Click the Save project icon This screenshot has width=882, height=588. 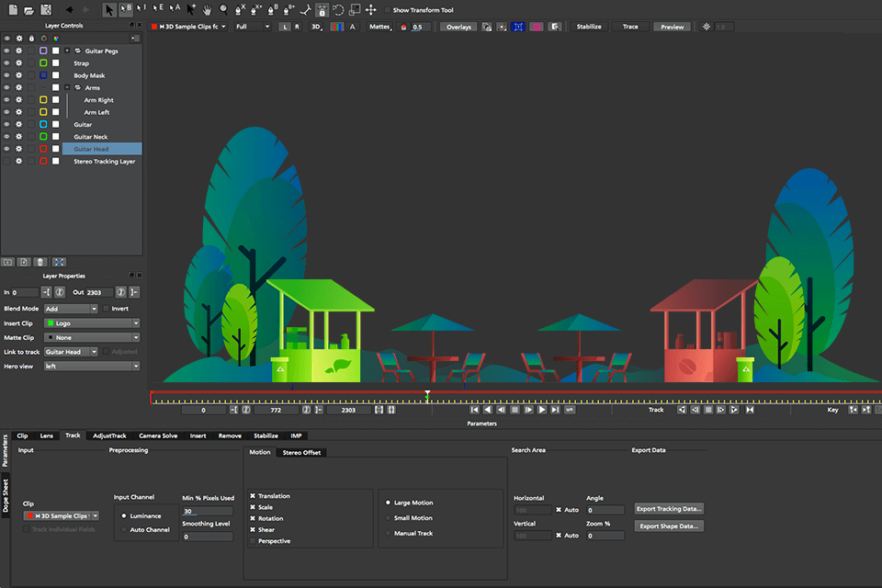pyautogui.click(x=44, y=9)
